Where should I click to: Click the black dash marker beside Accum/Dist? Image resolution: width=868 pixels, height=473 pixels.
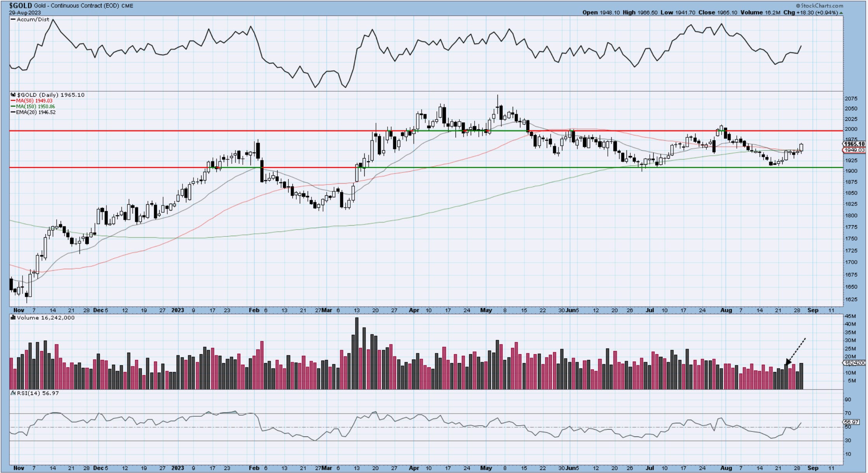(x=13, y=19)
